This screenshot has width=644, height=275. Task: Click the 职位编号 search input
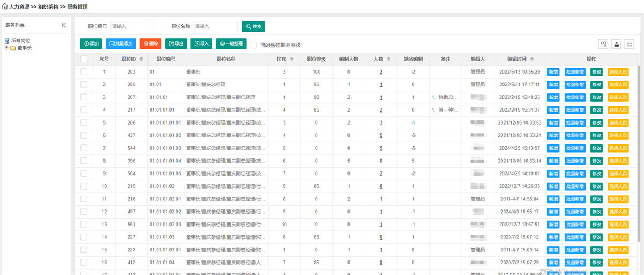132,26
